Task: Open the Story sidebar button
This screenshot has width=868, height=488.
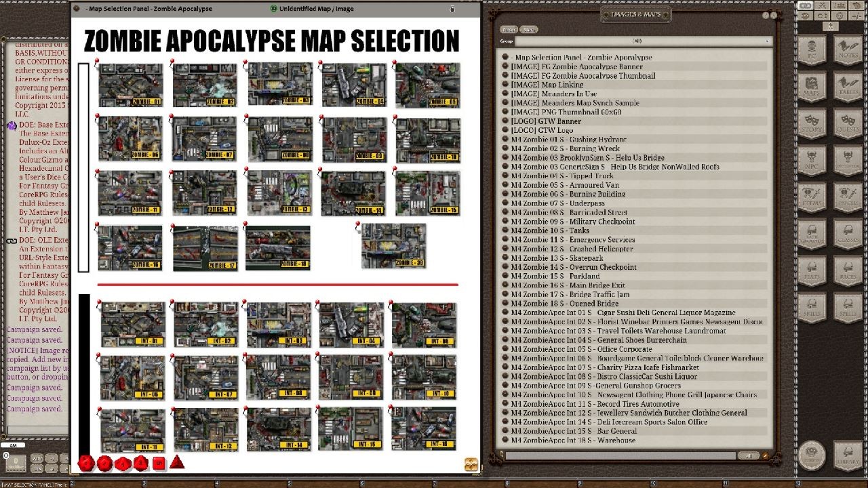Action: pos(812,123)
